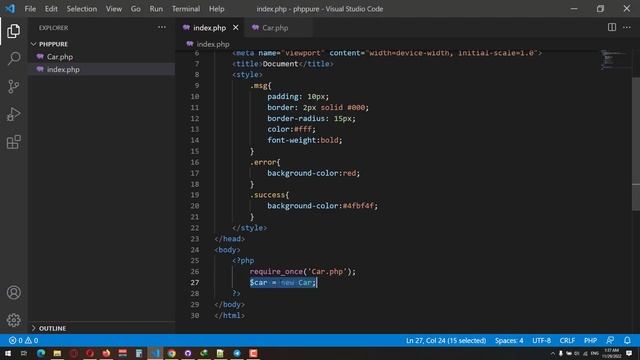The width and height of the screenshot is (640, 360).
Task: Click the Split Editor Right icon
Action: tap(611, 27)
